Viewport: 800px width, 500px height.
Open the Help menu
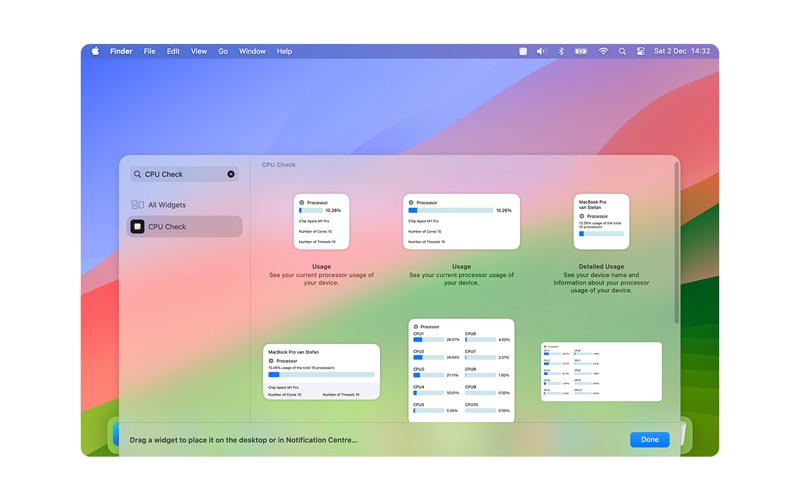[284, 51]
